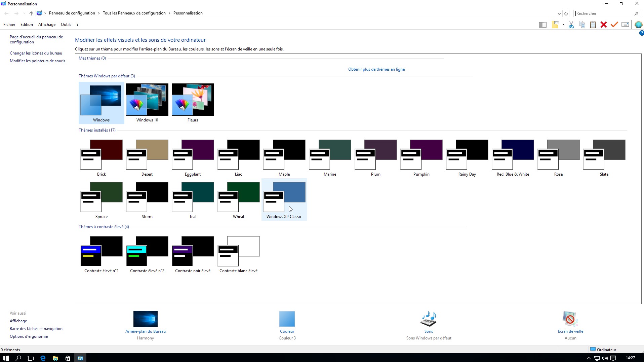Click Barre des tâches et navigation link
Image resolution: width=644 pixels, height=362 pixels.
point(36,329)
